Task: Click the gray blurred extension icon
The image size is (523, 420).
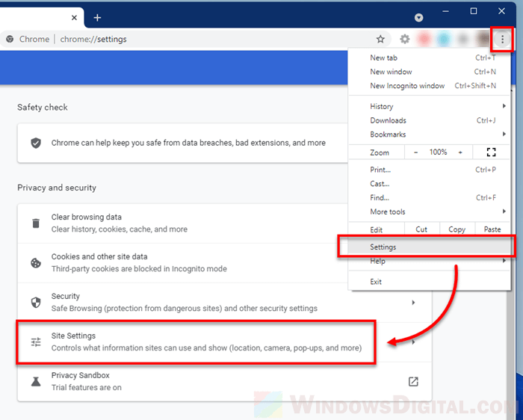Action: [x=463, y=40]
